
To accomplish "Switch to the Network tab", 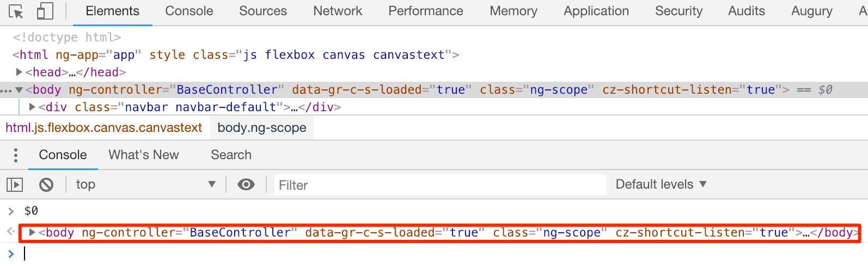I will pos(338,11).
